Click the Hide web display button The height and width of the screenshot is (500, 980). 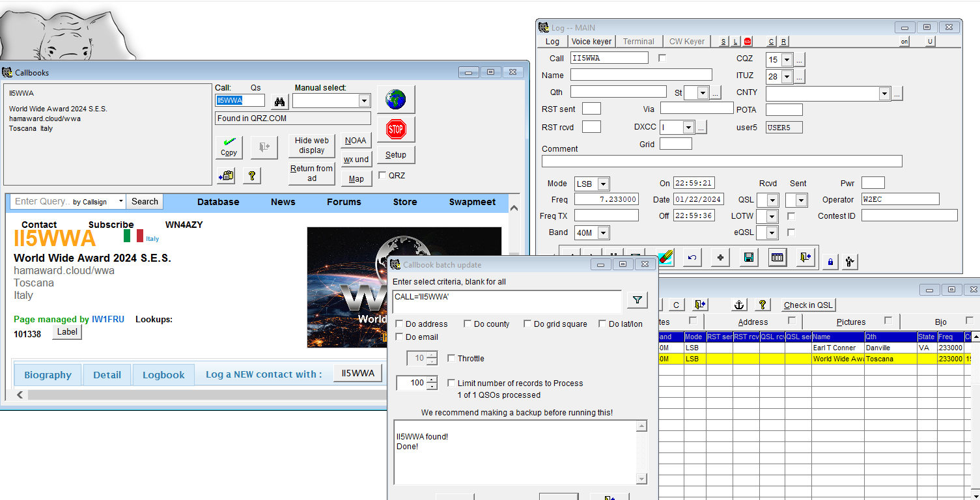(x=312, y=145)
